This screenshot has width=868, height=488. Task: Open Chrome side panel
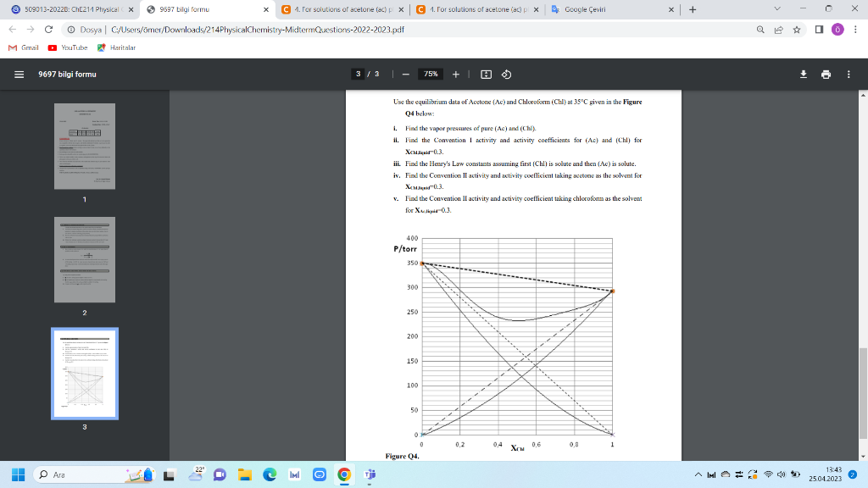[820, 30]
